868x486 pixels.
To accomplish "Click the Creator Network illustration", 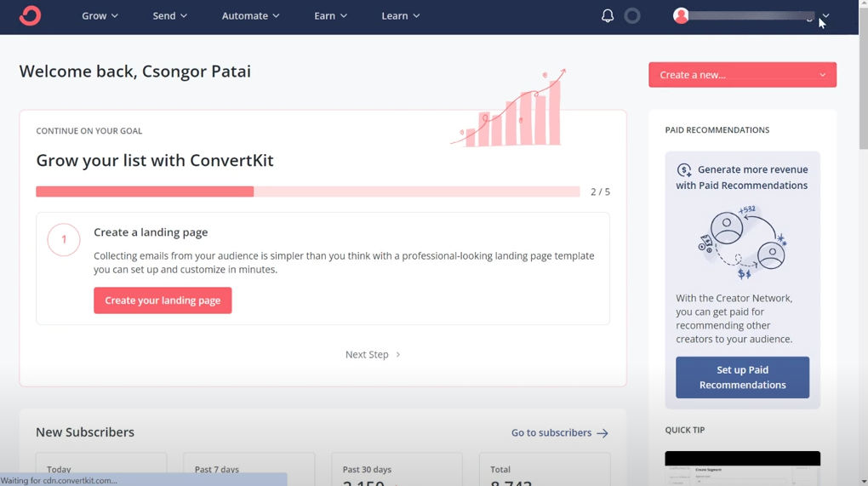I will 742,243.
